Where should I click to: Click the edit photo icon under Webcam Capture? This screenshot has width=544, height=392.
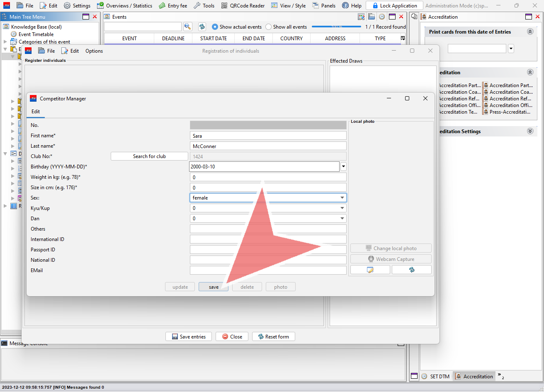(370, 270)
